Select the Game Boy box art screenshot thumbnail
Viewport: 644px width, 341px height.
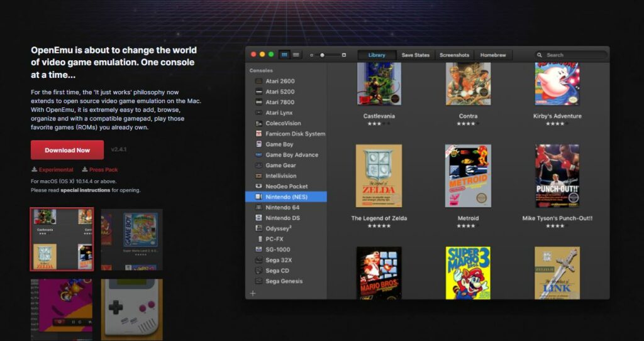point(132,239)
